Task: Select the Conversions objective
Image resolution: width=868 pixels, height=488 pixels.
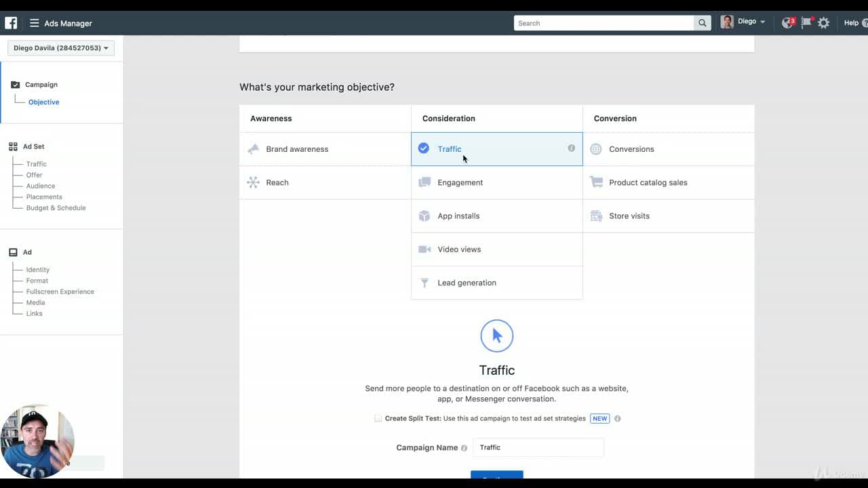Action: pyautogui.click(x=669, y=149)
